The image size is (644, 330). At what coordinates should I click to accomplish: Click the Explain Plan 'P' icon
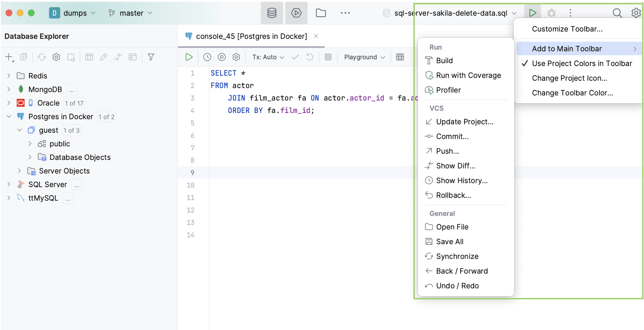click(x=222, y=57)
